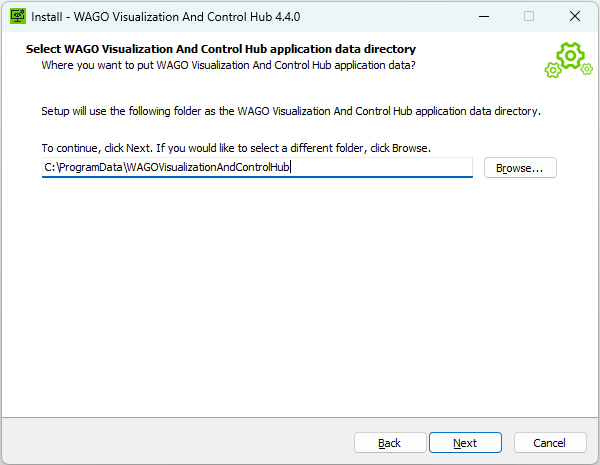The width and height of the screenshot is (600, 465).
Task: Minimize the installer window
Action: tap(484, 16)
